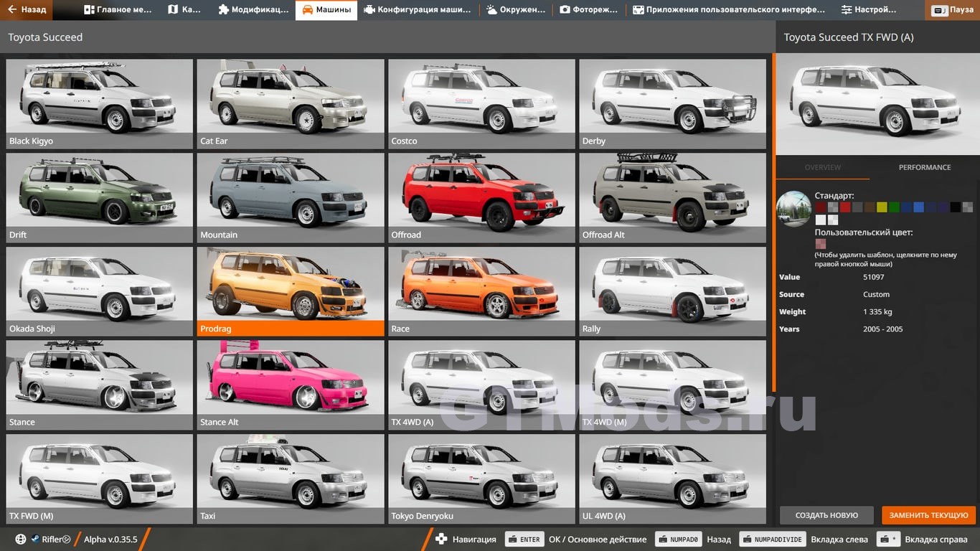Screen dimensions: 980x551
Task: Click the round environment preview image
Action: [794, 209]
